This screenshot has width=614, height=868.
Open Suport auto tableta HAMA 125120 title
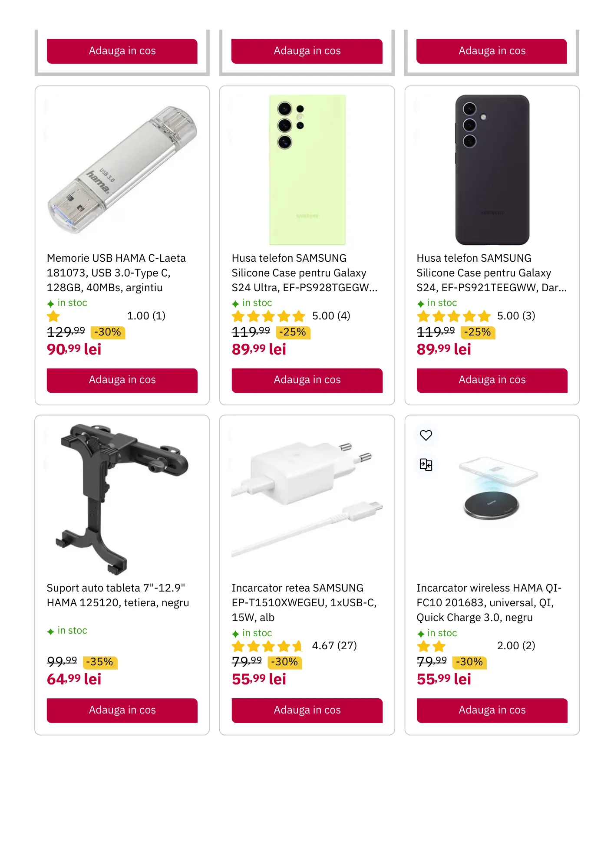(118, 595)
